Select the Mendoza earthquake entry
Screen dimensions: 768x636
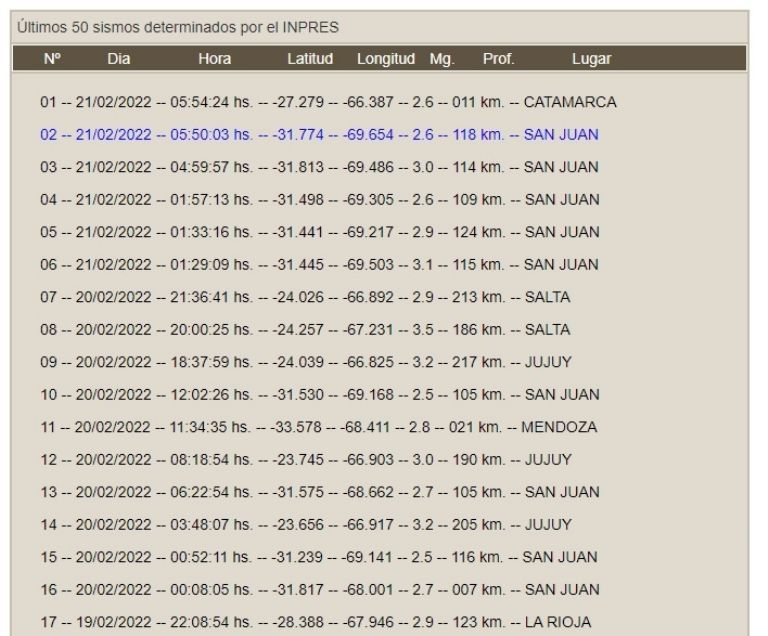pos(318,427)
